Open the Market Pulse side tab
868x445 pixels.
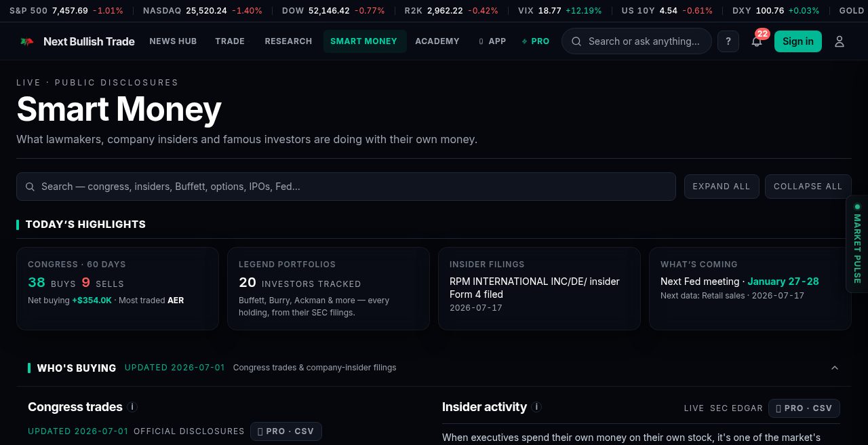857,244
